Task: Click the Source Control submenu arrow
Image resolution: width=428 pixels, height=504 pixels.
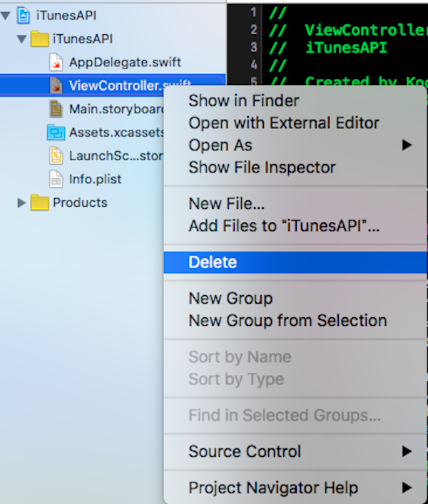Action: coord(407,452)
